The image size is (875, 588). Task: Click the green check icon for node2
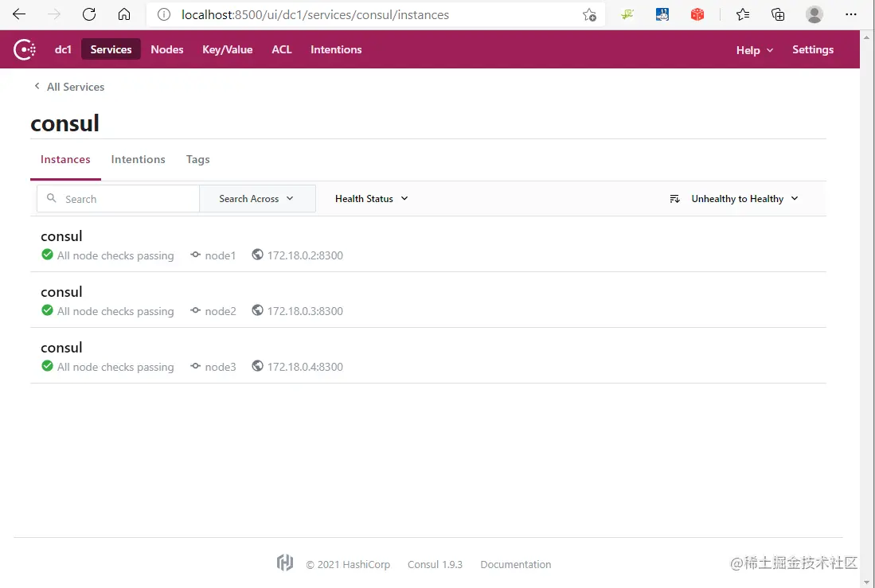(x=48, y=310)
